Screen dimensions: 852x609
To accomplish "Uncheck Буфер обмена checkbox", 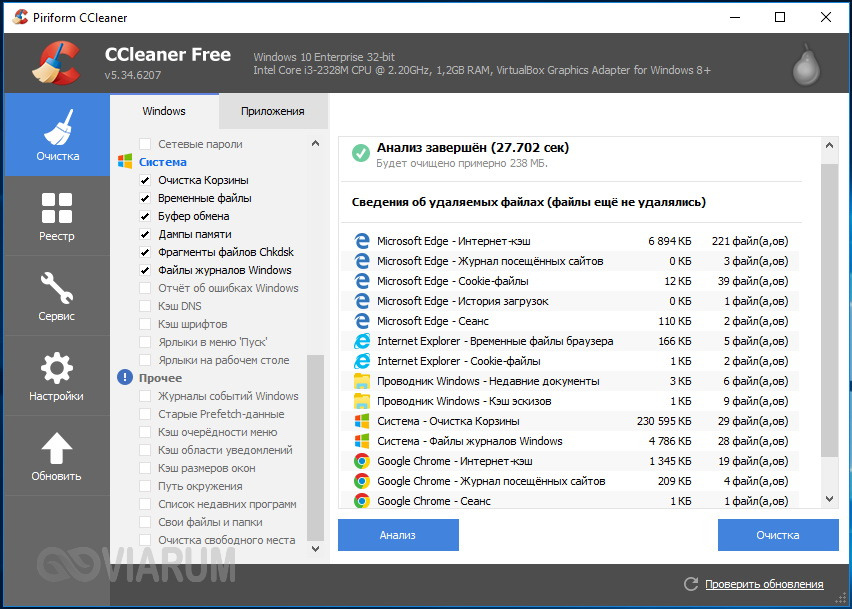I will click(145, 216).
